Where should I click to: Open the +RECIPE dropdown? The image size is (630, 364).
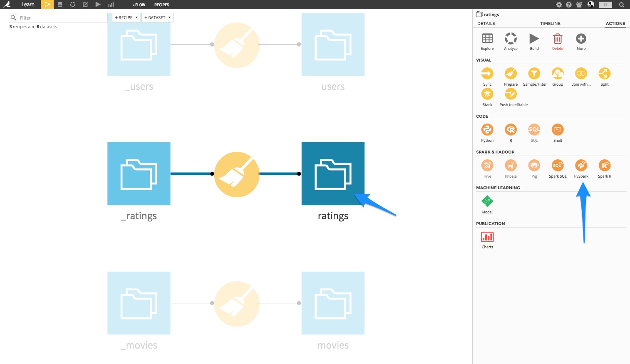click(125, 17)
